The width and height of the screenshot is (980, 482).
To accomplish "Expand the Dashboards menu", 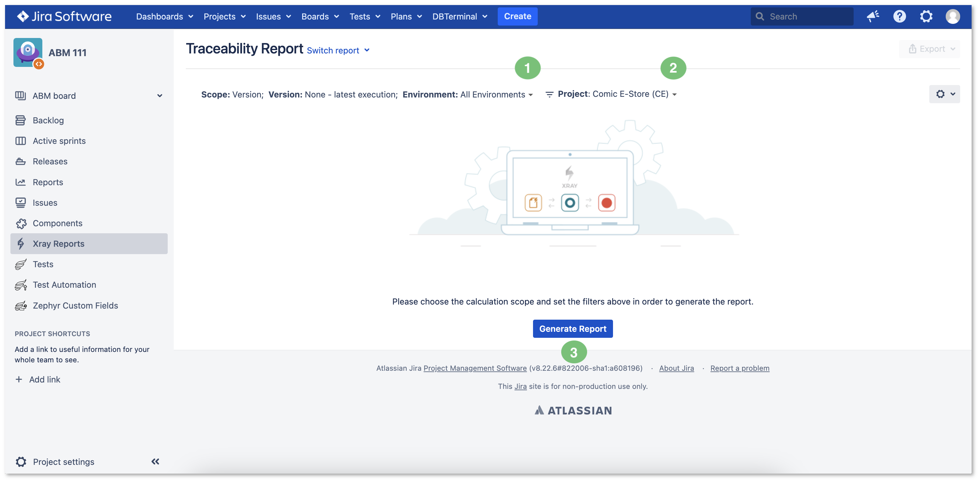I will pyautogui.click(x=165, y=16).
